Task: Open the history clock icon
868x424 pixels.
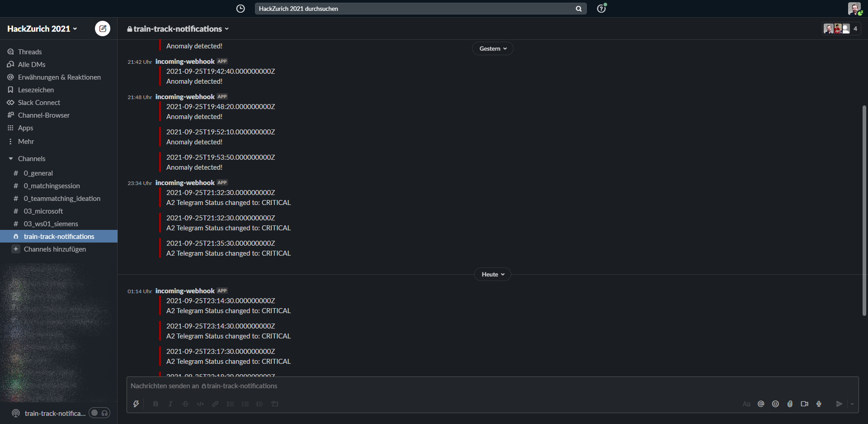Action: point(241,9)
